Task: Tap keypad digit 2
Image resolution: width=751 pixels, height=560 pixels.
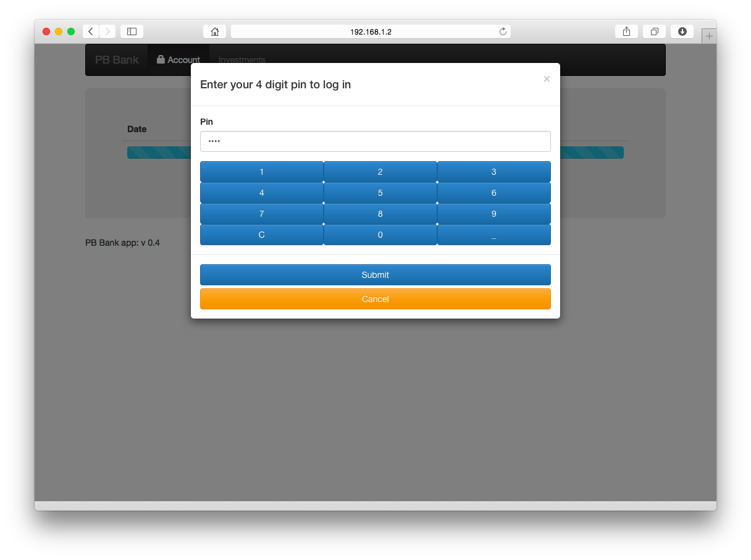Action: click(380, 172)
